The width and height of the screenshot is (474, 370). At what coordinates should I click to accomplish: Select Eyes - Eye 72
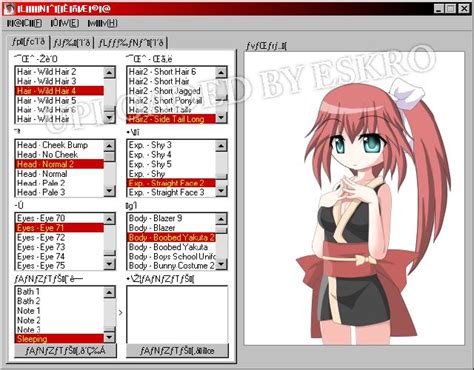[x=60, y=238]
